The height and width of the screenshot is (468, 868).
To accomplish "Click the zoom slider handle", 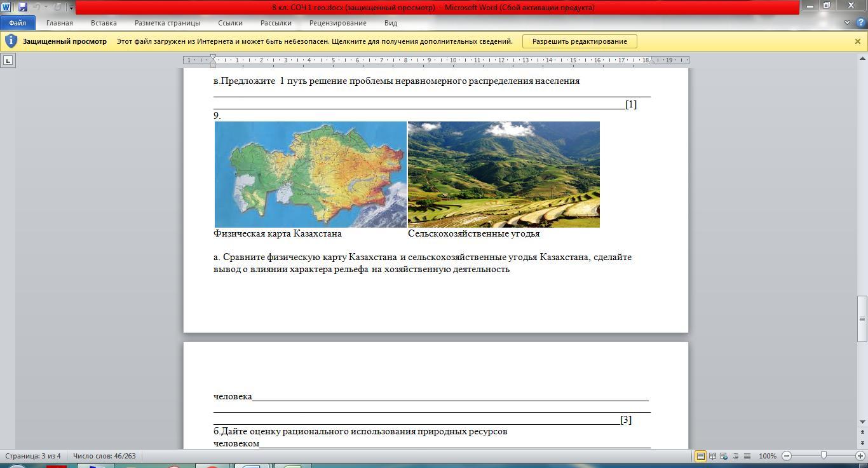I will 824,456.
